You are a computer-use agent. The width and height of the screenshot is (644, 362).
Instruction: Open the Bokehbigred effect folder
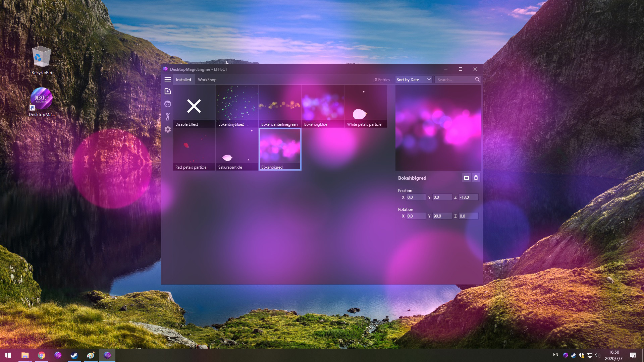[467, 178]
